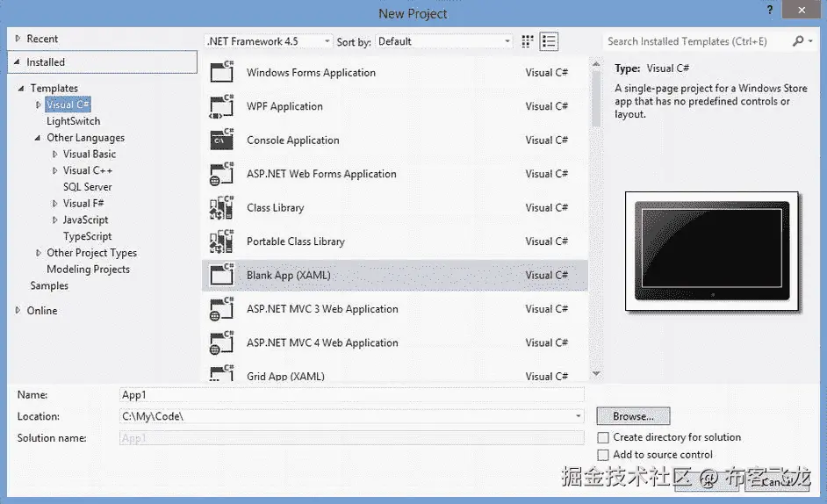Click the Browse... button
The image size is (827, 504).
click(634, 416)
